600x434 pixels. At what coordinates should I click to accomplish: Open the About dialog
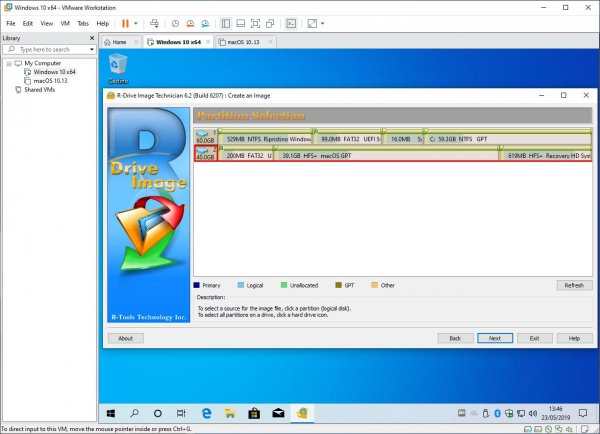tap(126, 338)
